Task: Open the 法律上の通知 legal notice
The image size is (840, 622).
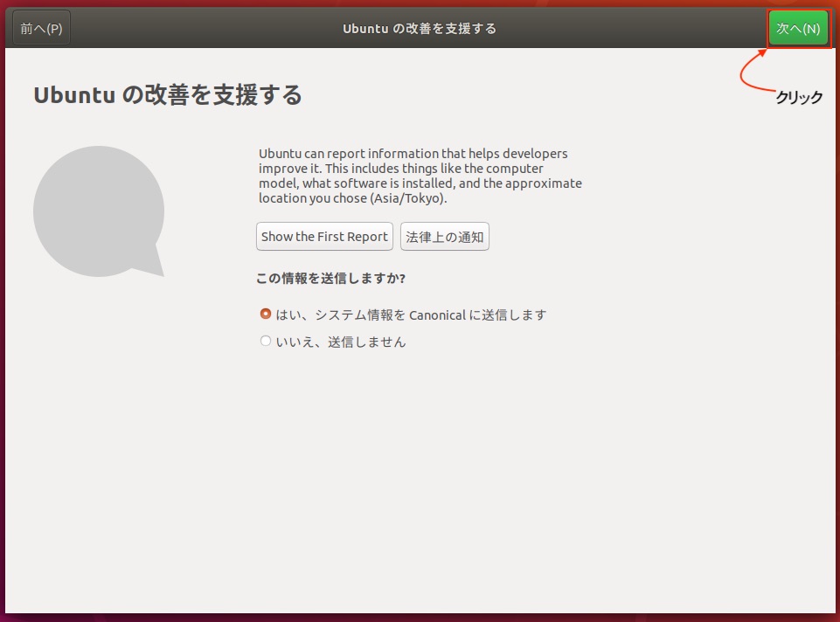Action: 445,237
